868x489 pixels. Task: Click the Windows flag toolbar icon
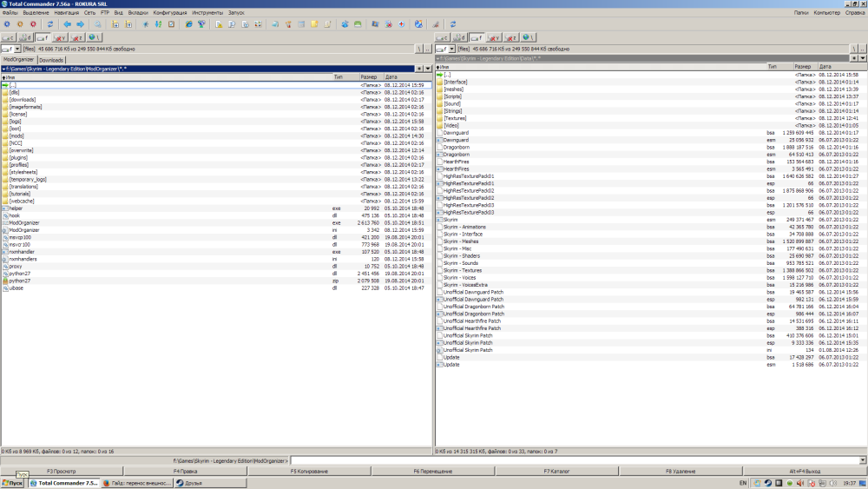tap(375, 24)
